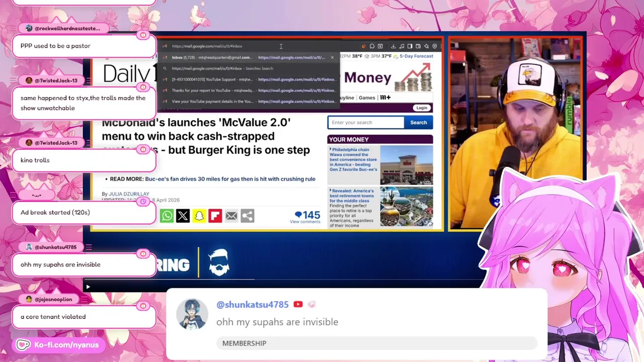Click the 'Ad break started (120s)' chat message
The width and height of the screenshot is (644, 362).
click(x=84, y=212)
